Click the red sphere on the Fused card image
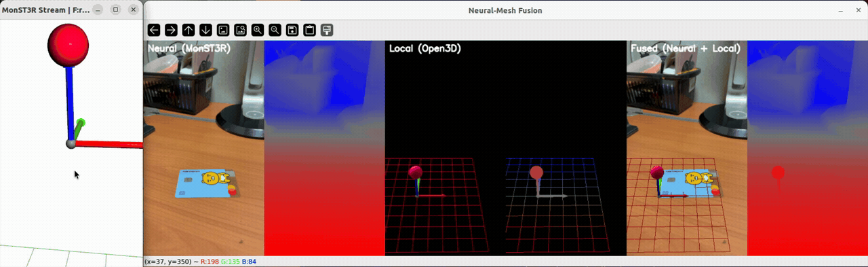The width and height of the screenshot is (868, 267). (x=656, y=172)
